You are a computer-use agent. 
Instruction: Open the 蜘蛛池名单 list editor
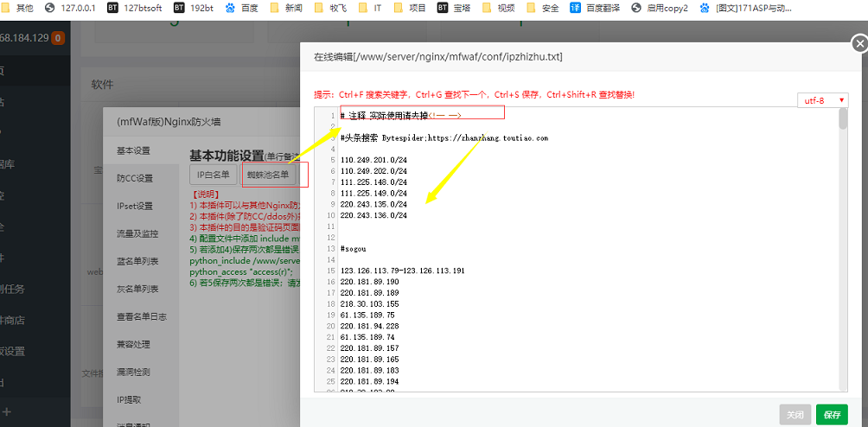268,175
